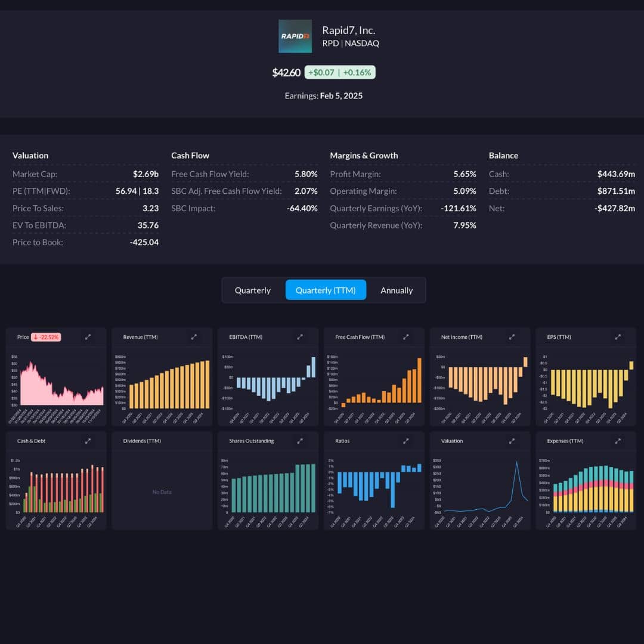644x644 pixels.
Task: Expand the EPS (TTM) chart
Action: click(x=618, y=337)
